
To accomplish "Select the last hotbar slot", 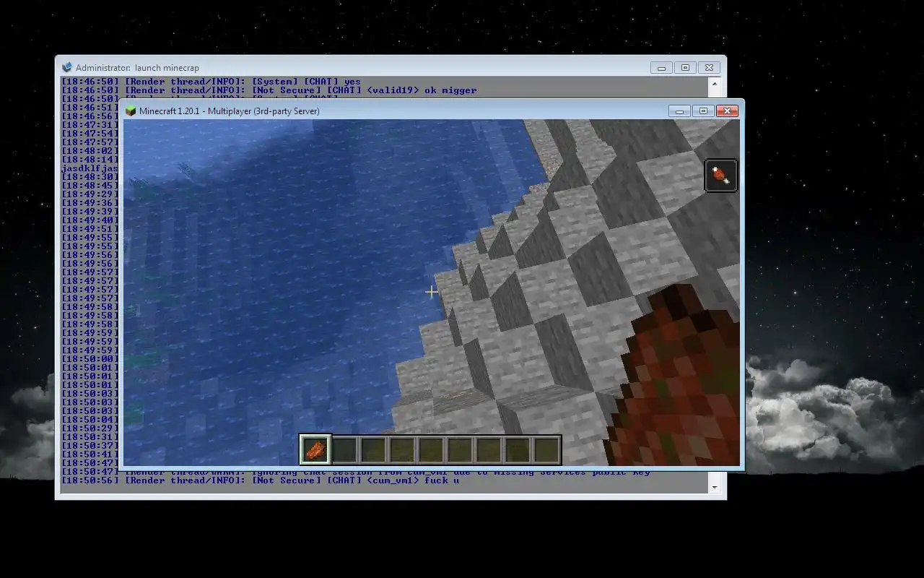I will tap(546, 449).
